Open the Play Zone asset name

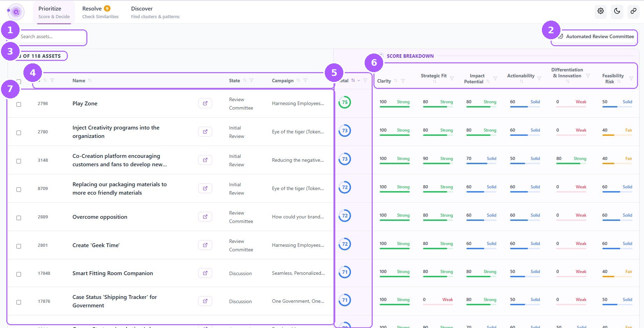click(x=85, y=103)
